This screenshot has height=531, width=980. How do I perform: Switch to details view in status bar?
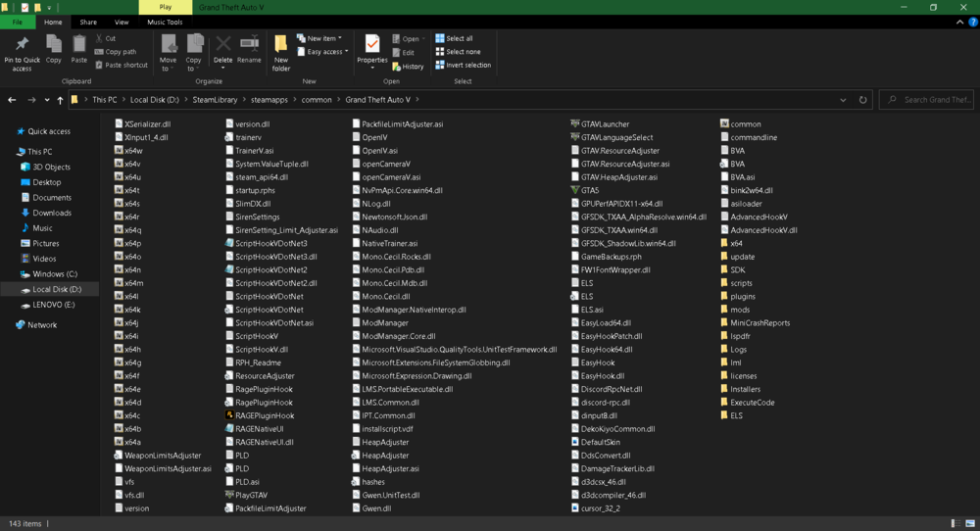[x=955, y=523]
